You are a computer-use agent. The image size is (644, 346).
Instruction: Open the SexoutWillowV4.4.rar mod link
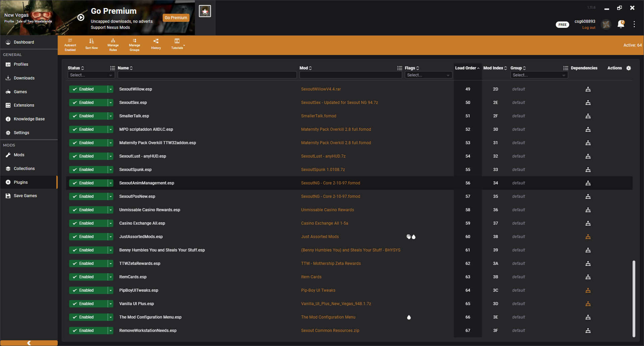321,89
